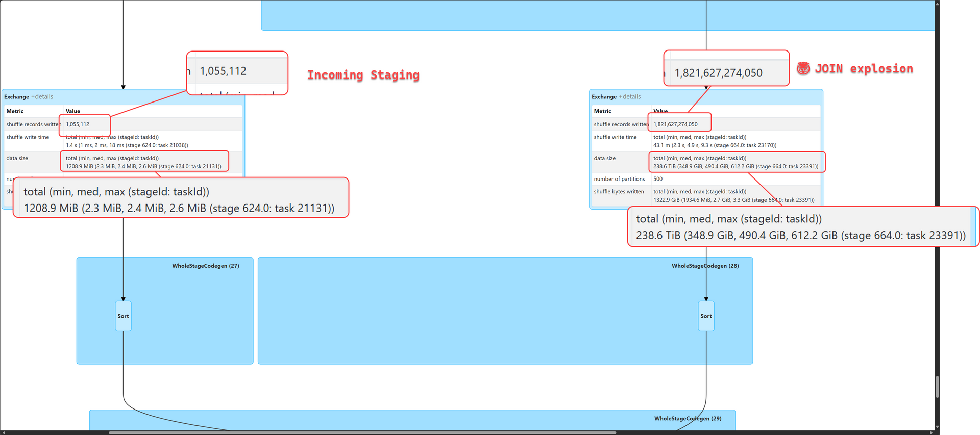Viewport: 980px width, 435px height.
Task: Click the Exchange title of the 1208.9 MiB node
Action: [x=16, y=97]
